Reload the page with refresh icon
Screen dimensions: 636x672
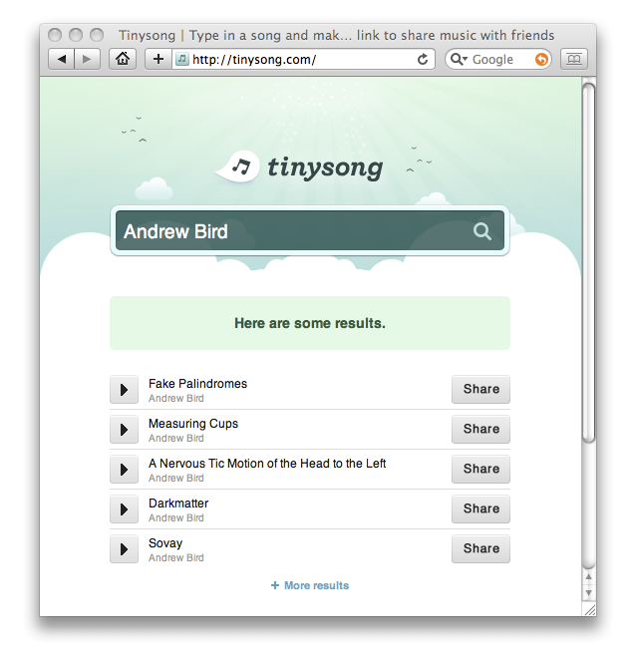pyautogui.click(x=423, y=59)
